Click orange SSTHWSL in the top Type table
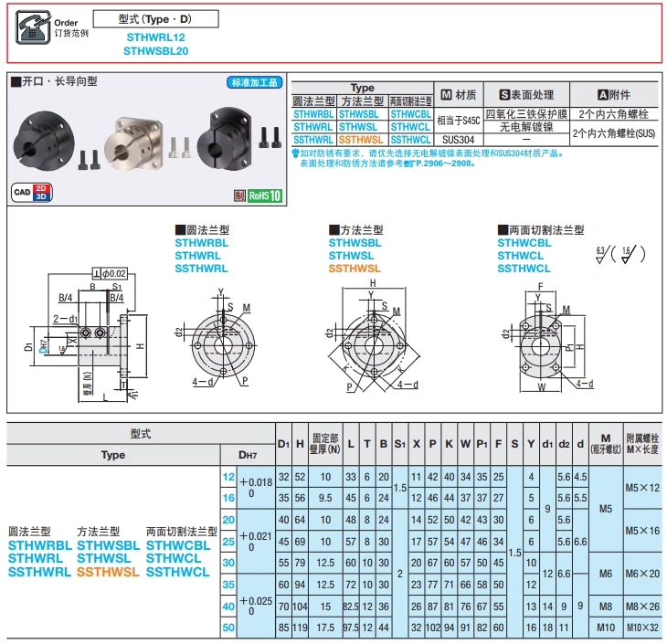This screenshot has width=667, height=644. [x=361, y=140]
